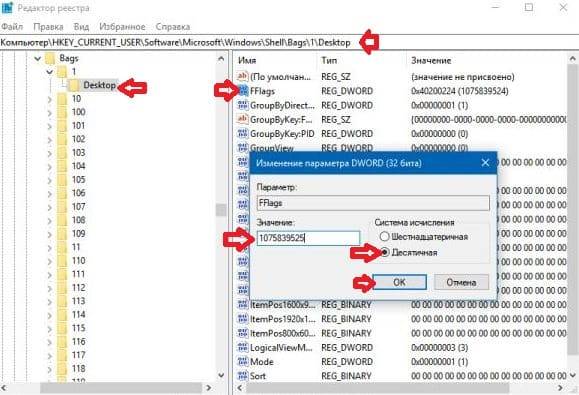The image size is (579, 395).
Task: Click the Registry Editor app icon in title bar
Action: 7,7
